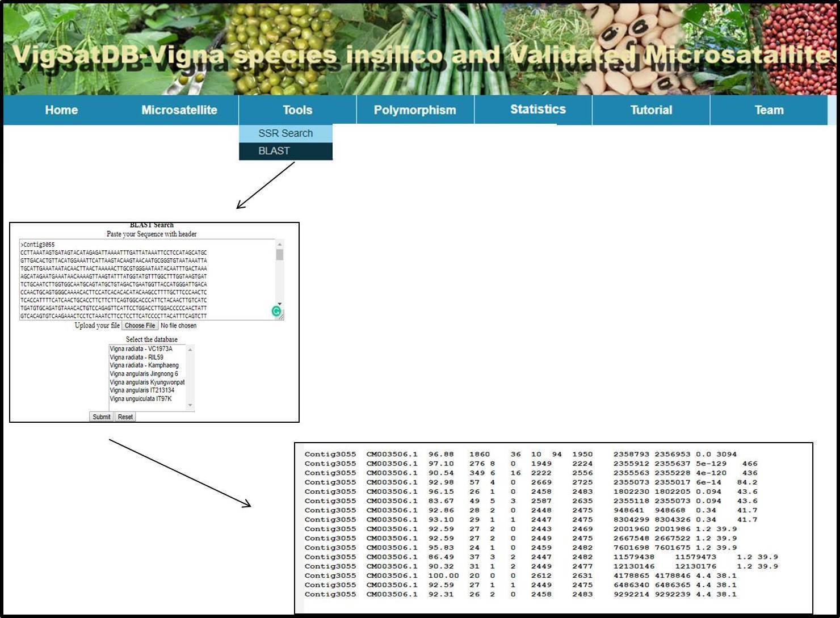
Task: Switch to the Statistics tab
Action: click(537, 110)
